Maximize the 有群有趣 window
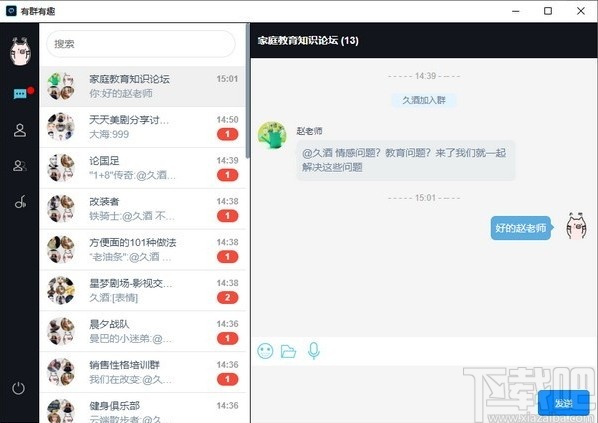Image resolution: width=598 pixels, height=423 pixels. point(548,11)
